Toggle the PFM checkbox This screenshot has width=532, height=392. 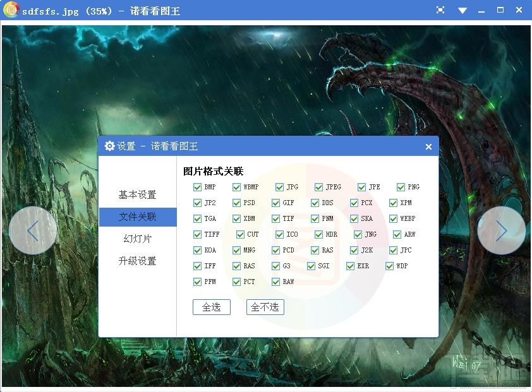pyautogui.click(x=197, y=282)
